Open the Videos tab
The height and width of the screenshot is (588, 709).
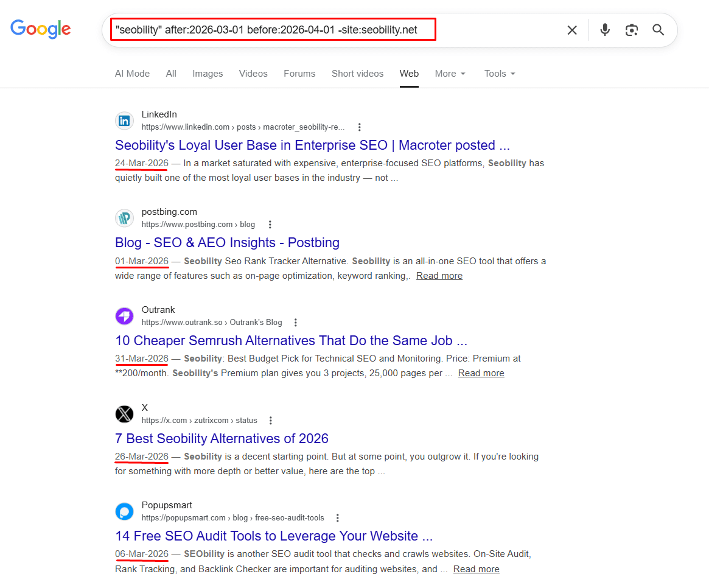click(253, 74)
